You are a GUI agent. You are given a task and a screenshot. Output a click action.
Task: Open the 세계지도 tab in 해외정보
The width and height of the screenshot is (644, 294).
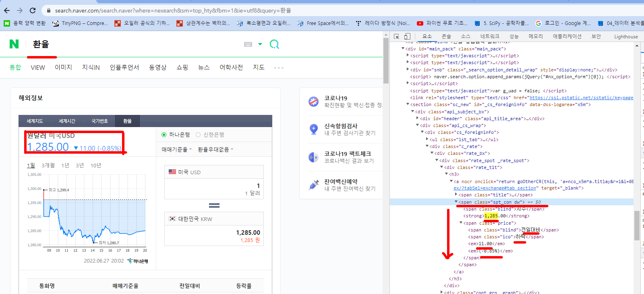coord(35,121)
